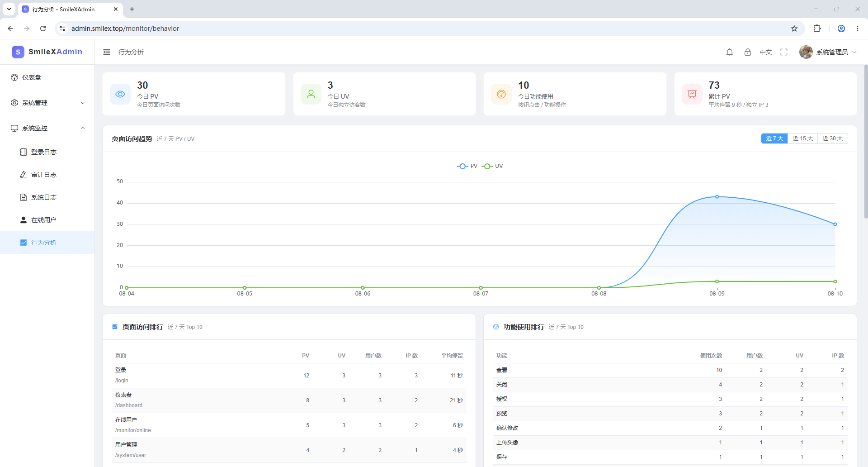Image resolution: width=868 pixels, height=467 pixels.
Task: Click the 功能使用排行 gauge icon
Action: [x=496, y=327]
